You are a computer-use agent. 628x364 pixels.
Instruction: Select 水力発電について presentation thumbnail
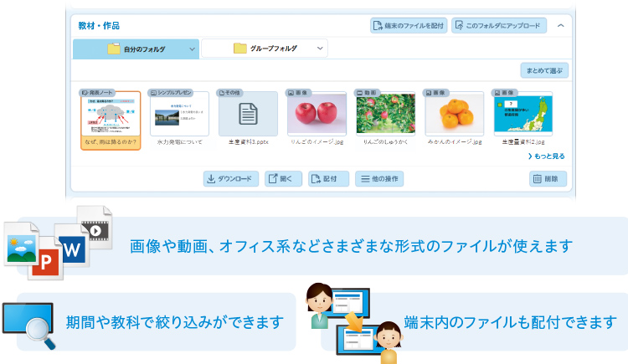(179, 115)
